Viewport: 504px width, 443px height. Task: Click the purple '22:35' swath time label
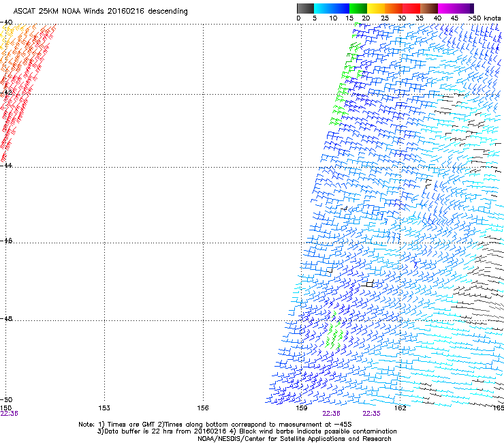[x=372, y=414]
